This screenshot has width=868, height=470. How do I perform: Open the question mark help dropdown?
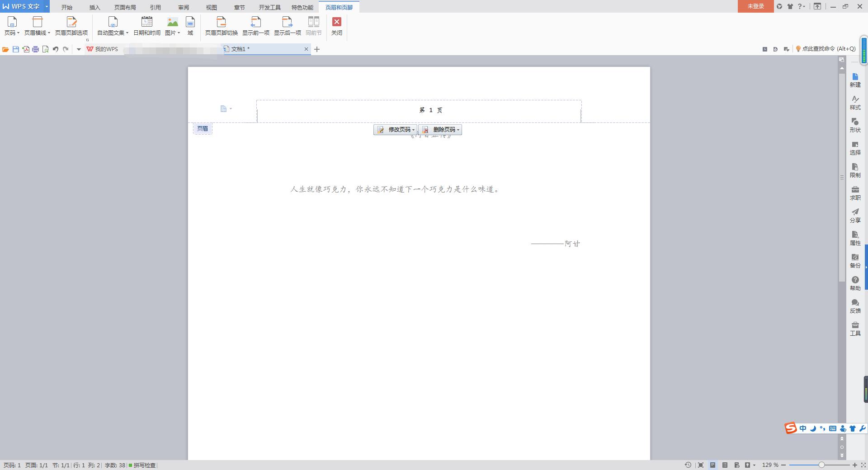801,6
